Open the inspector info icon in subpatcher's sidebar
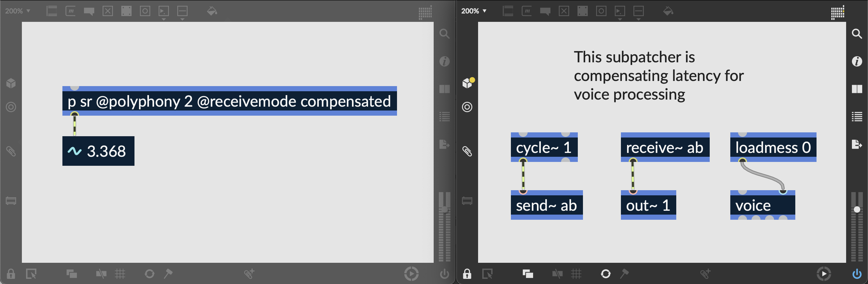The width and height of the screenshot is (868, 284). tap(856, 61)
